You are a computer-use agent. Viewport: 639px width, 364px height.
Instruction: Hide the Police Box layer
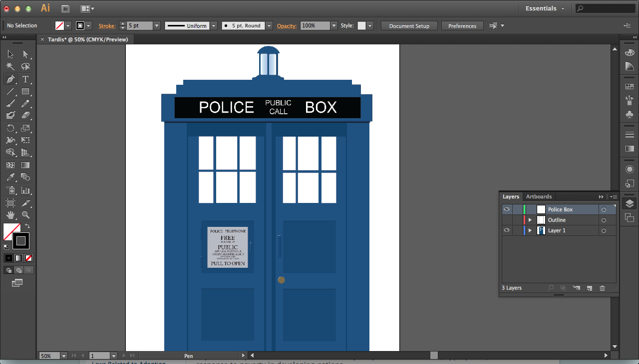click(x=507, y=209)
